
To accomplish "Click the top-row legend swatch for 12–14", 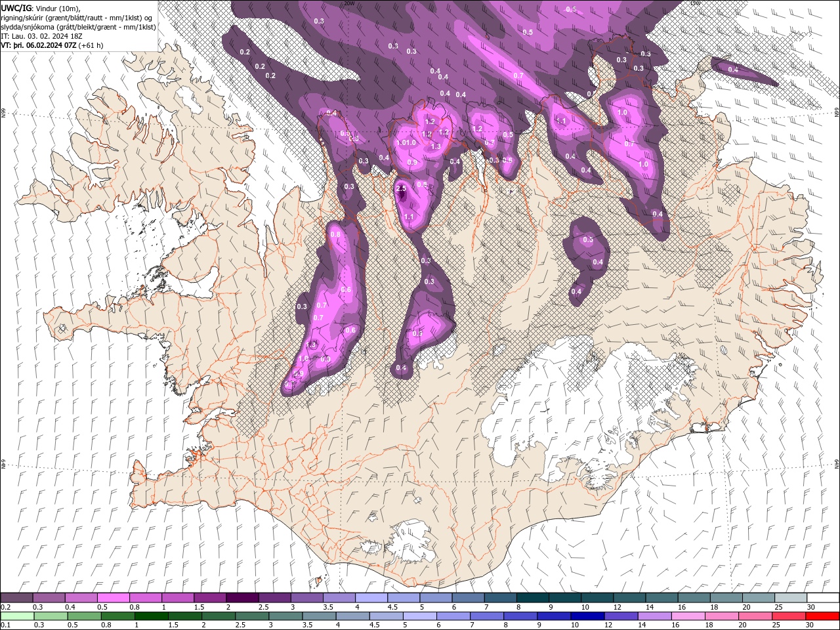I will [x=629, y=598].
